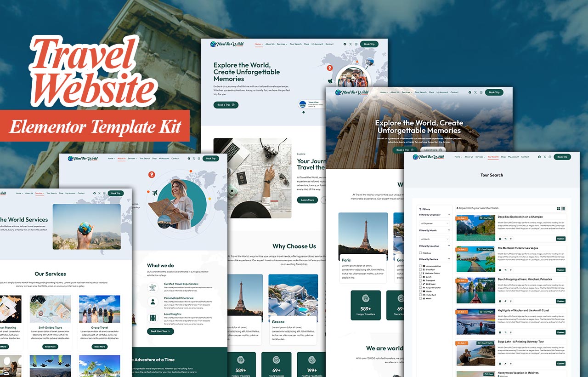Click Book Trip button on Tour Search page
The image size is (588, 377).
click(562, 157)
